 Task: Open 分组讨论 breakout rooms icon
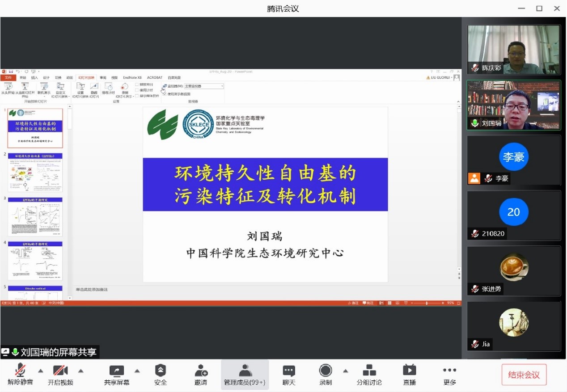(369, 371)
